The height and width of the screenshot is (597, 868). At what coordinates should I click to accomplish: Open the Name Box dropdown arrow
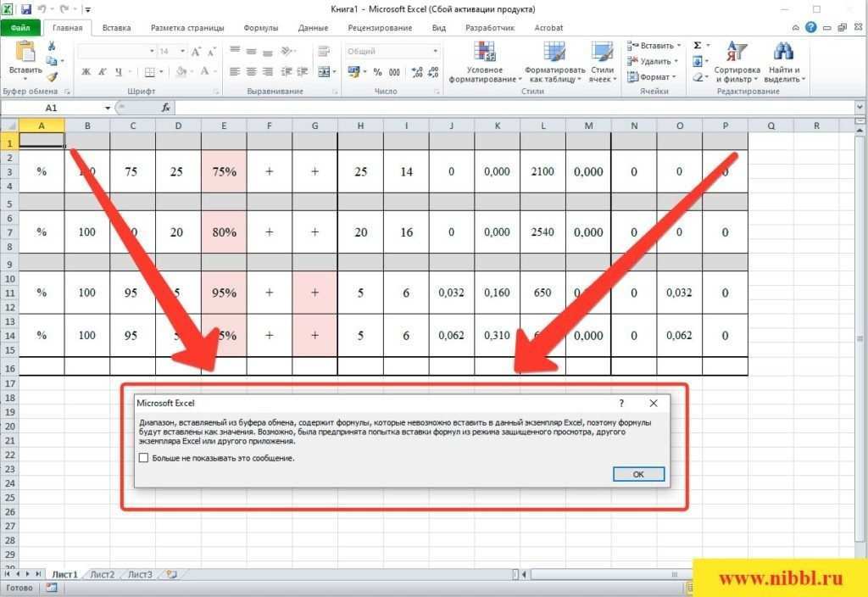click(108, 109)
